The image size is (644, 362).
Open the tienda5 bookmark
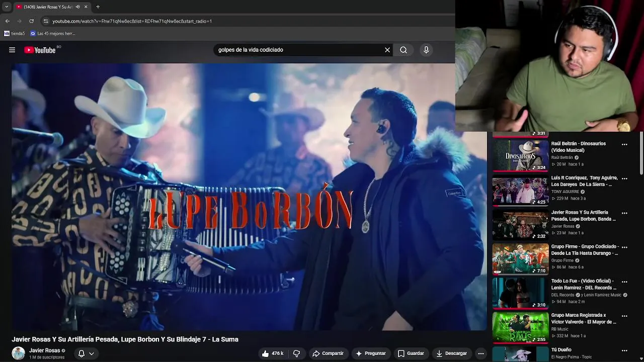[15, 34]
